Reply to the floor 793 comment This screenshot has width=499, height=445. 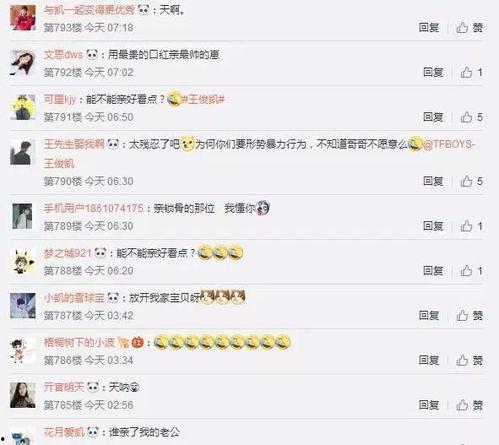pyautogui.click(x=429, y=27)
